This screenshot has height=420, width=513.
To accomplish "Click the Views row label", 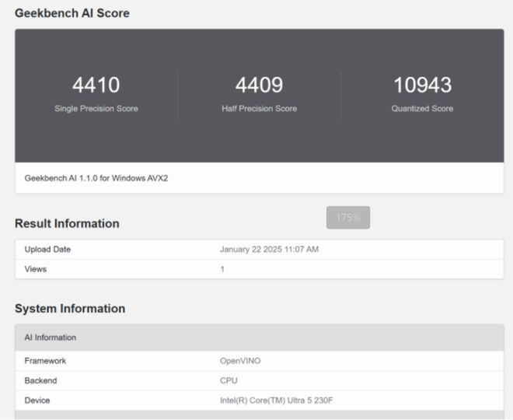I will click(36, 269).
